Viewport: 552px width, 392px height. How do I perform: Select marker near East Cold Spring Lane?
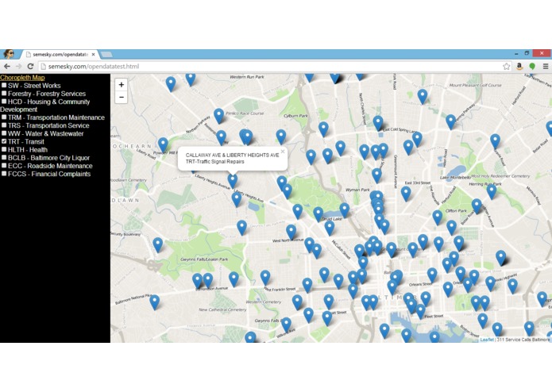pyautogui.click(x=378, y=123)
